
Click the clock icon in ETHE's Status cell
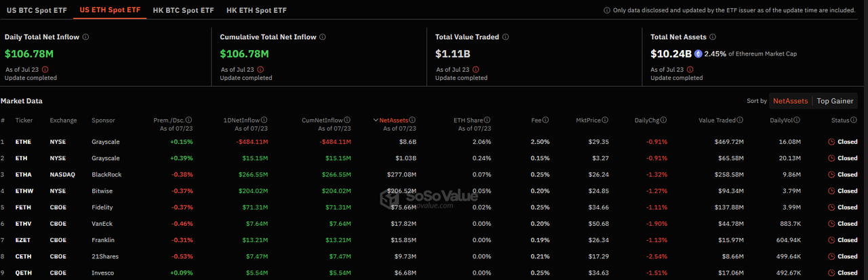[x=831, y=142]
